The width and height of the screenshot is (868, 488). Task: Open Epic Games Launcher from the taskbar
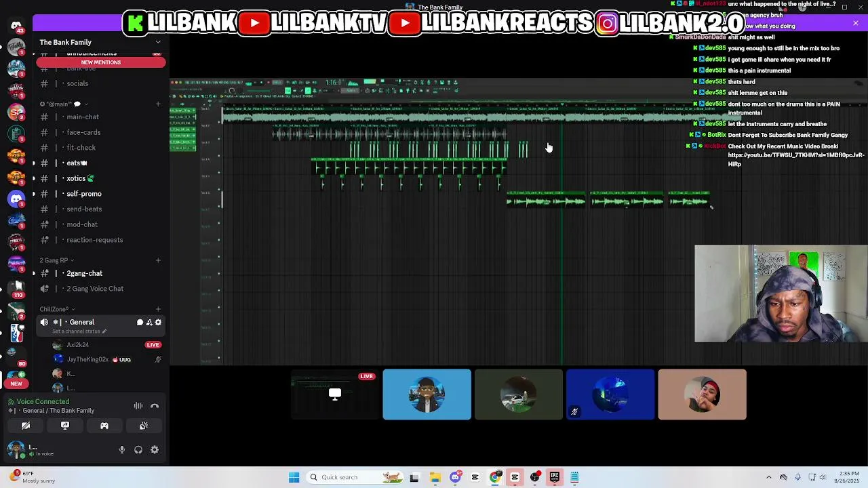point(555,477)
